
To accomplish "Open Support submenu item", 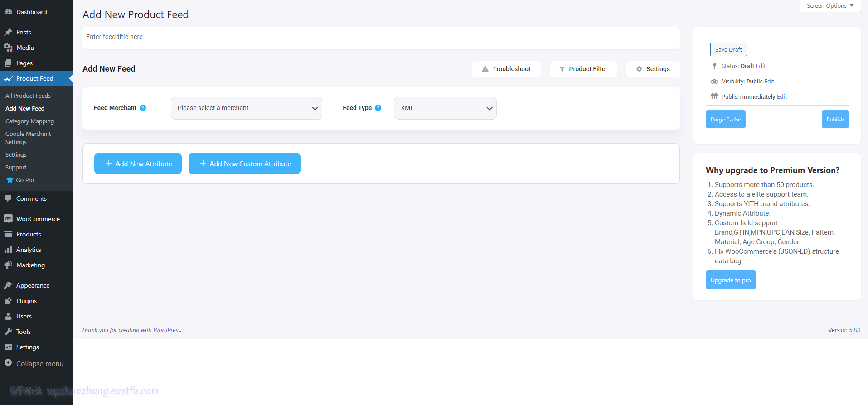I will (x=16, y=167).
